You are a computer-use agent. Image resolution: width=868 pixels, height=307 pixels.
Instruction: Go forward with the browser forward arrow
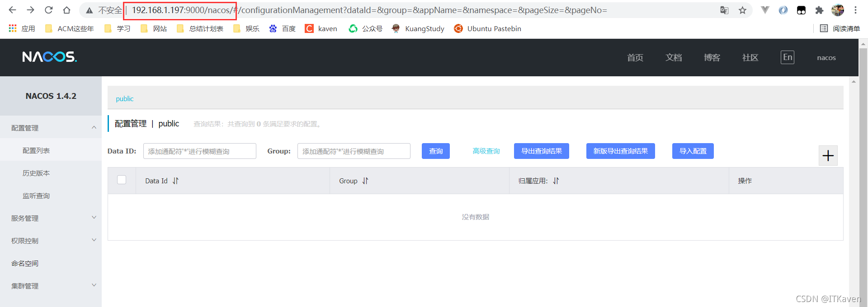(x=30, y=10)
